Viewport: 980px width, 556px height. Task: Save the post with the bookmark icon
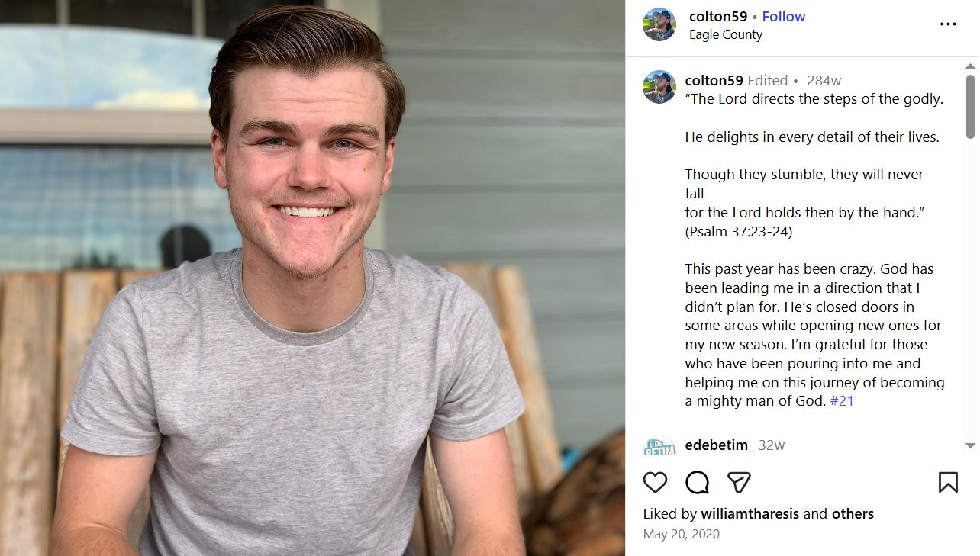[x=947, y=482]
